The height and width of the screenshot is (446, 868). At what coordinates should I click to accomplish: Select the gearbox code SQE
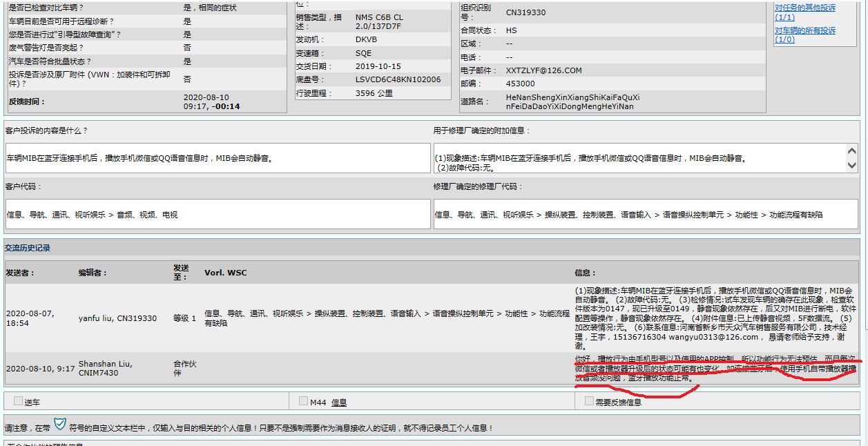coord(363,53)
